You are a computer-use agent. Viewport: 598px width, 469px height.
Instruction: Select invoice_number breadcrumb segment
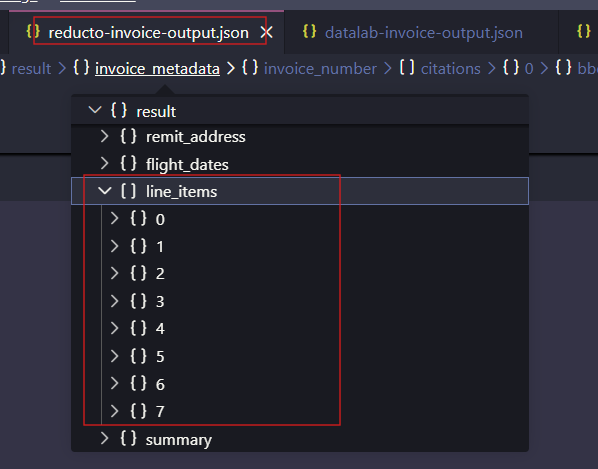[x=320, y=69]
